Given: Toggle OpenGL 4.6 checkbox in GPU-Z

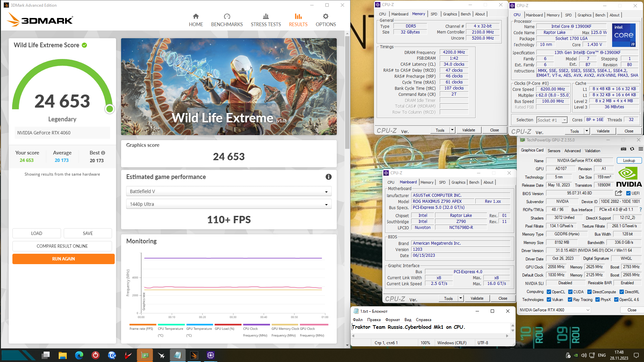Looking at the screenshot, I should click(x=616, y=300).
